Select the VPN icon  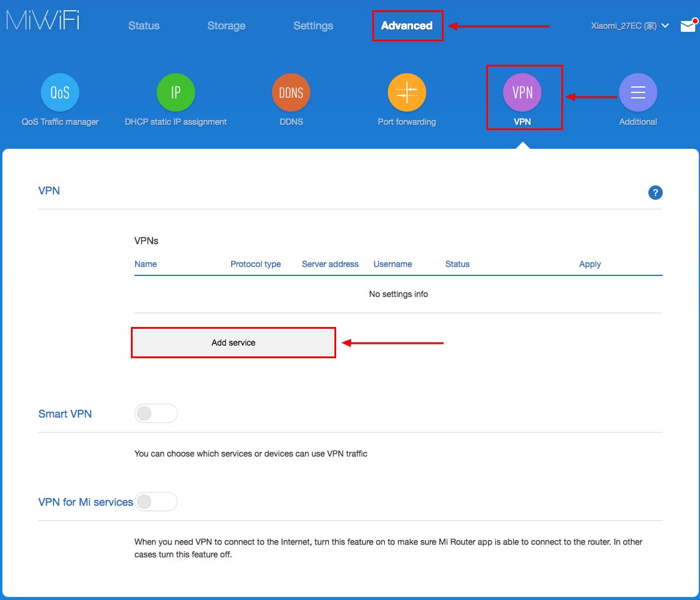click(523, 92)
